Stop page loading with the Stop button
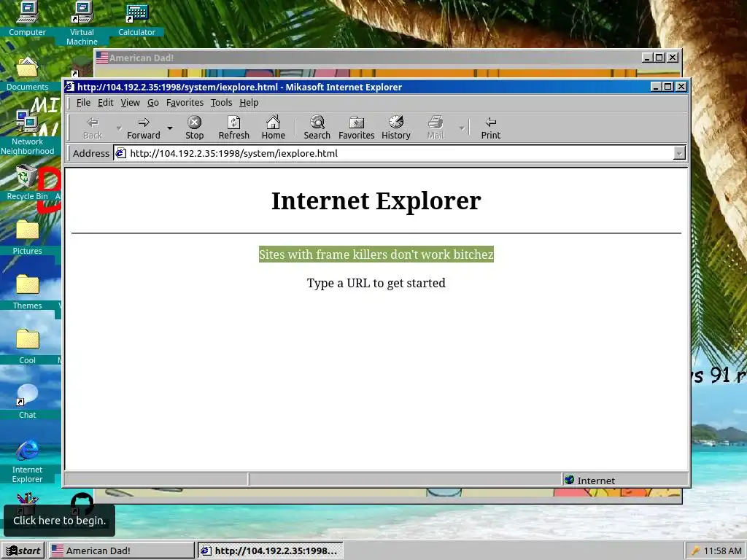Viewport: 747px width, 560px height. click(194, 128)
